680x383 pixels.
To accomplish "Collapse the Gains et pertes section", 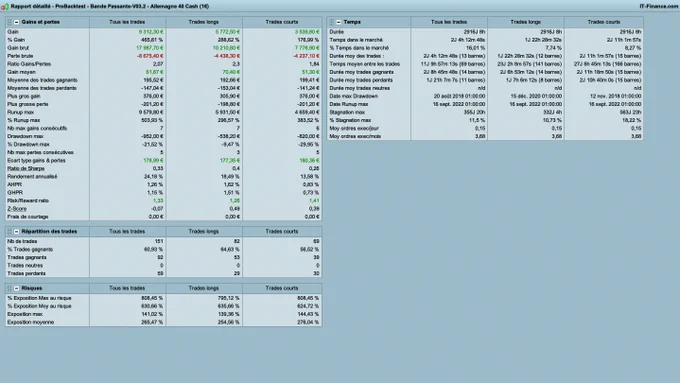I will (16, 22).
